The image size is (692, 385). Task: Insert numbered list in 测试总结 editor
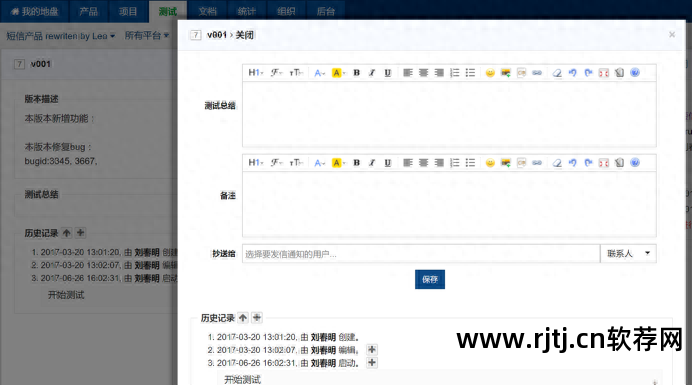pyautogui.click(x=455, y=73)
